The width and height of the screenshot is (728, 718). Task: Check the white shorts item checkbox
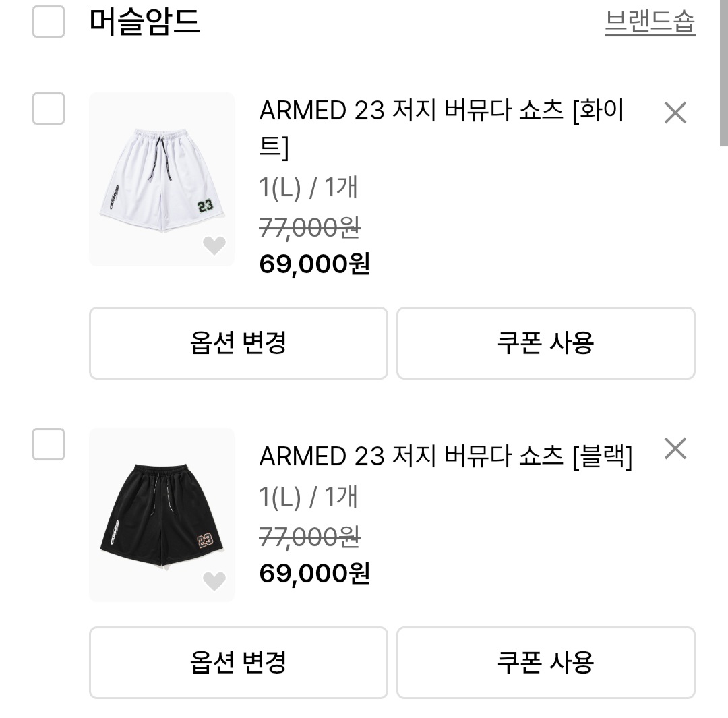coord(49,109)
